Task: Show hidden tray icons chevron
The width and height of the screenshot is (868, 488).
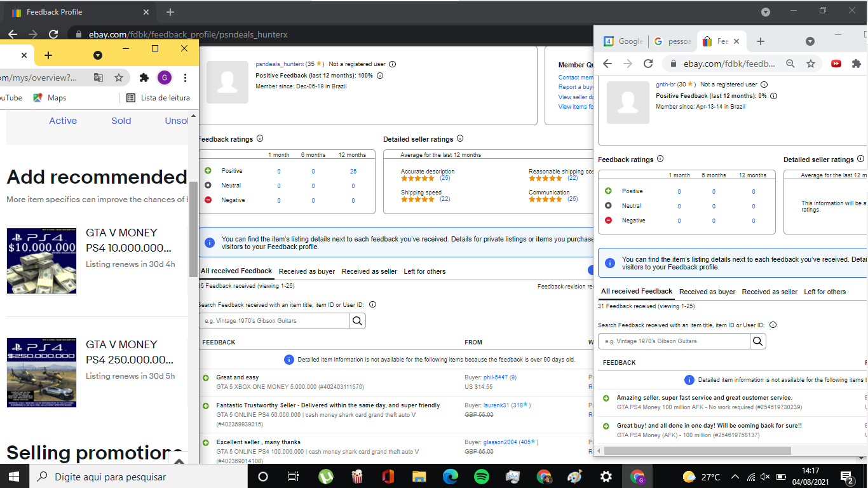Action: point(735,477)
